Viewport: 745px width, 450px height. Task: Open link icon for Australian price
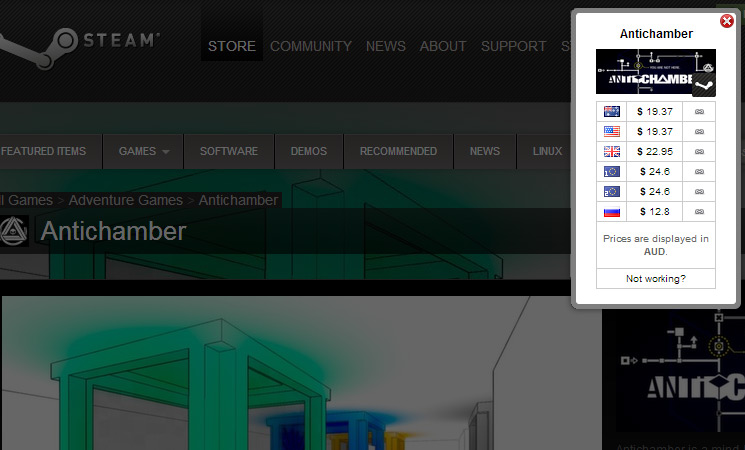(x=699, y=112)
